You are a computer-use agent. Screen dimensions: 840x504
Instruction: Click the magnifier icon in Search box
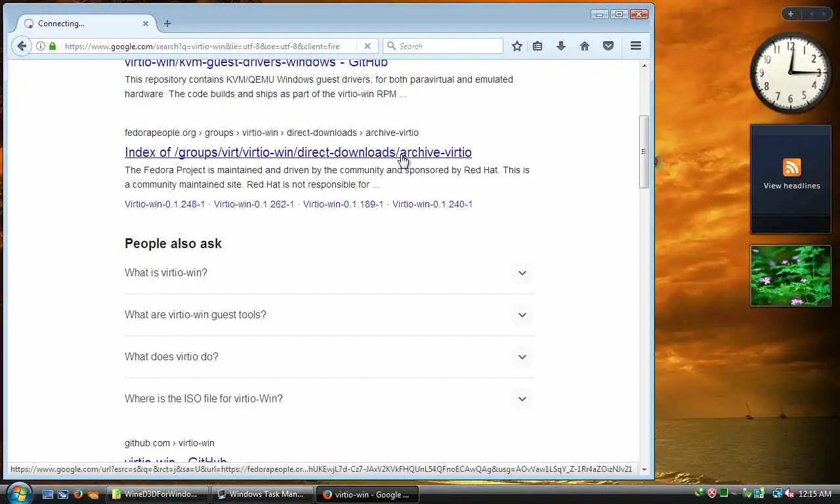coord(392,46)
